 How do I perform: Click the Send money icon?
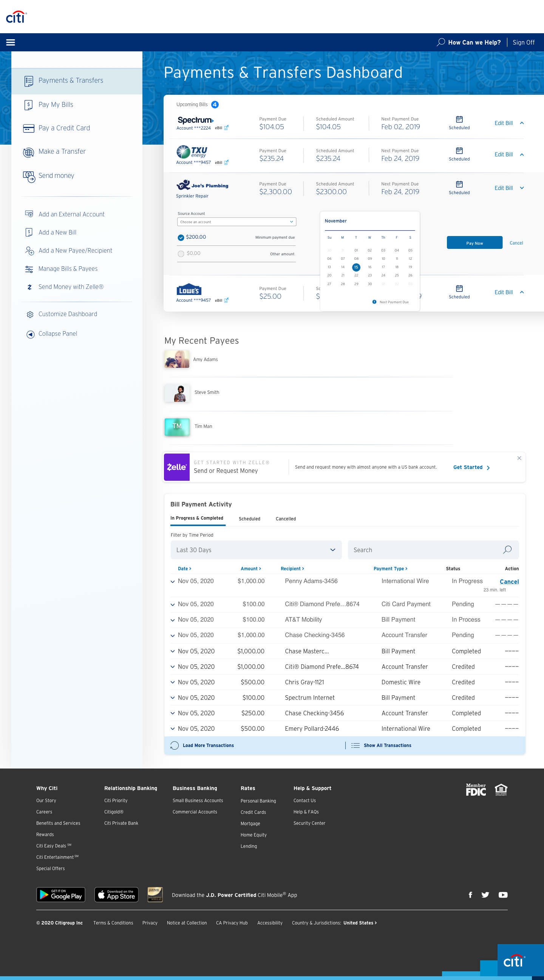click(x=29, y=176)
